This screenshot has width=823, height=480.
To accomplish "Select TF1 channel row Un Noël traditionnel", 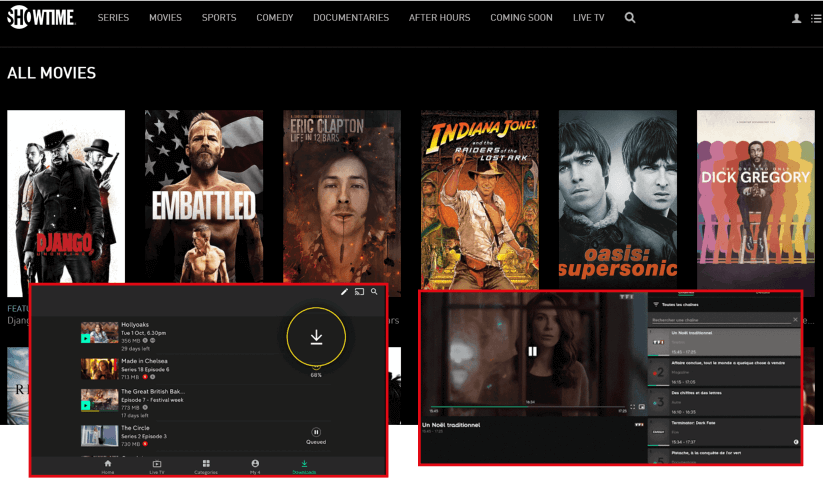I will click(x=724, y=342).
